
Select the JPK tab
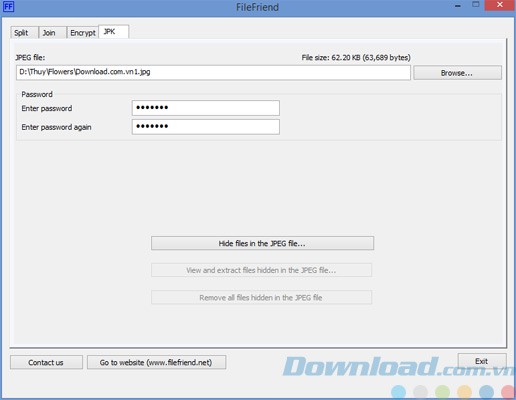[114, 32]
